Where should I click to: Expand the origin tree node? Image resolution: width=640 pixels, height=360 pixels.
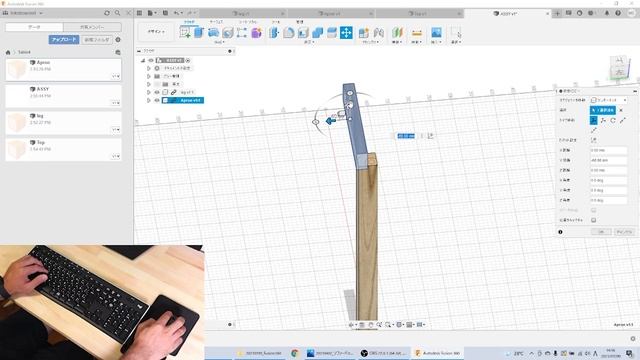tap(149, 84)
